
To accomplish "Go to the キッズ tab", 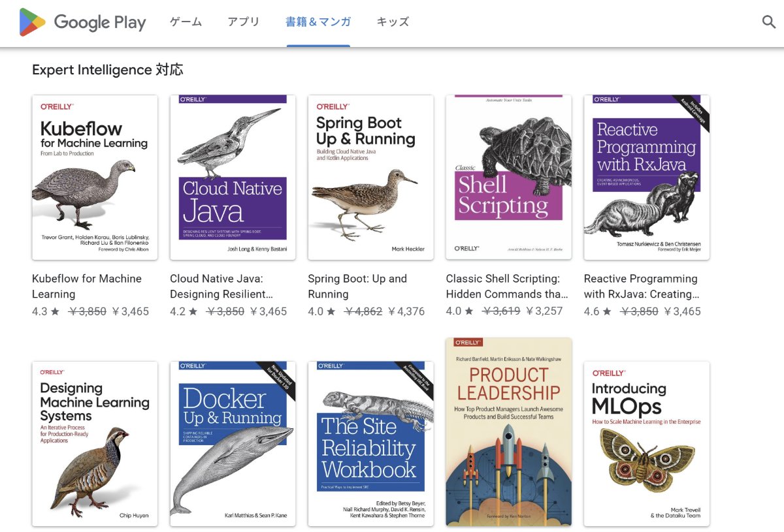I will 393,22.
